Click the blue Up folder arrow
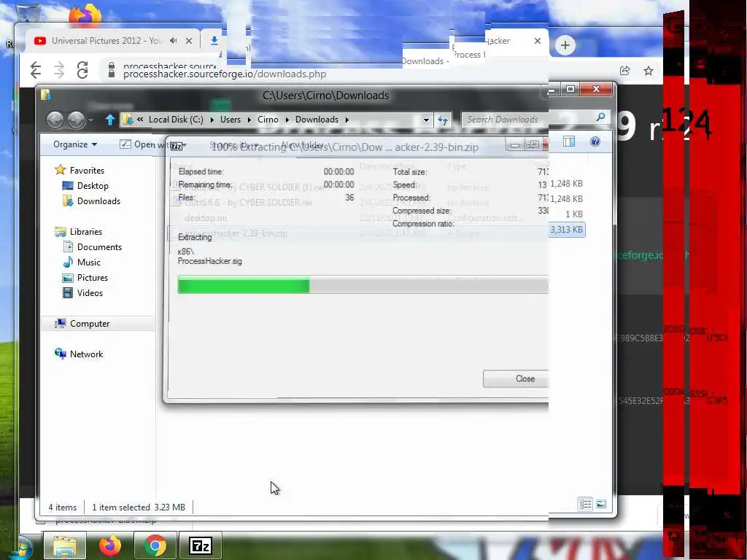Image resolution: width=747 pixels, height=560 pixels. [x=110, y=120]
